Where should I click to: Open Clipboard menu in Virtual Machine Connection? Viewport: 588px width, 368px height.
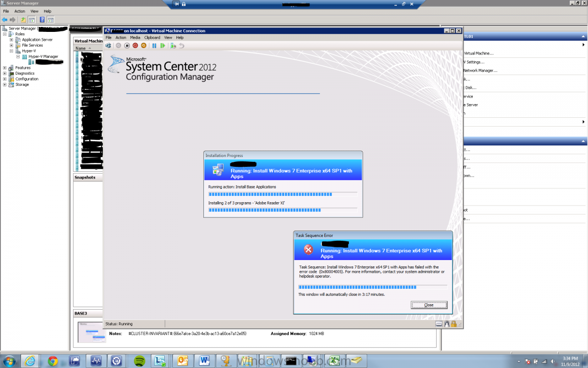point(152,37)
